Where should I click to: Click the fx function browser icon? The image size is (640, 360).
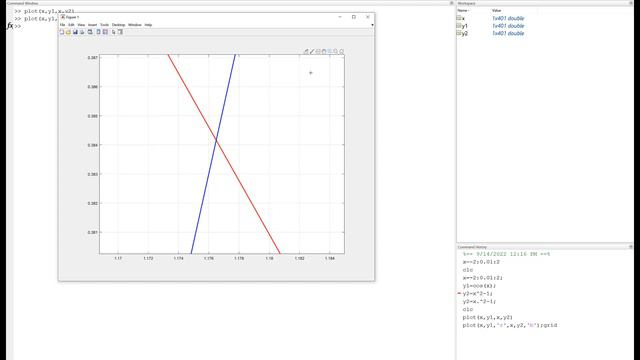[10, 26]
